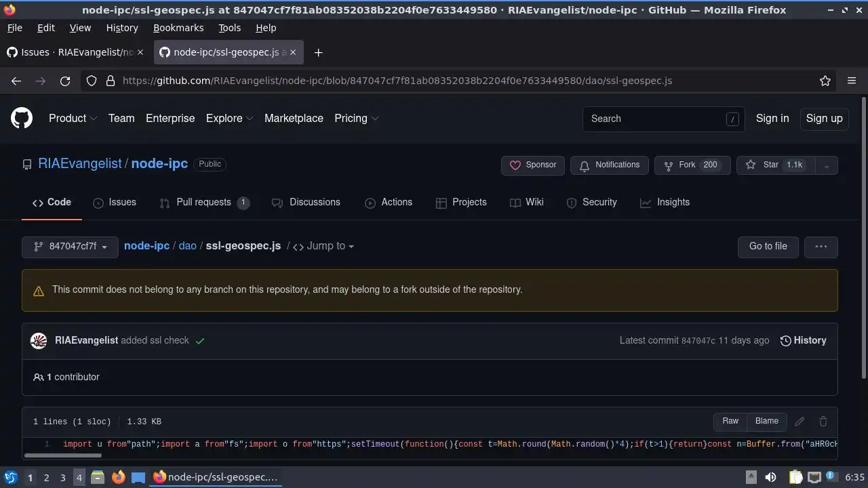The width and height of the screenshot is (868, 488).
Task: Expand the Product dropdown
Action: (x=73, y=119)
